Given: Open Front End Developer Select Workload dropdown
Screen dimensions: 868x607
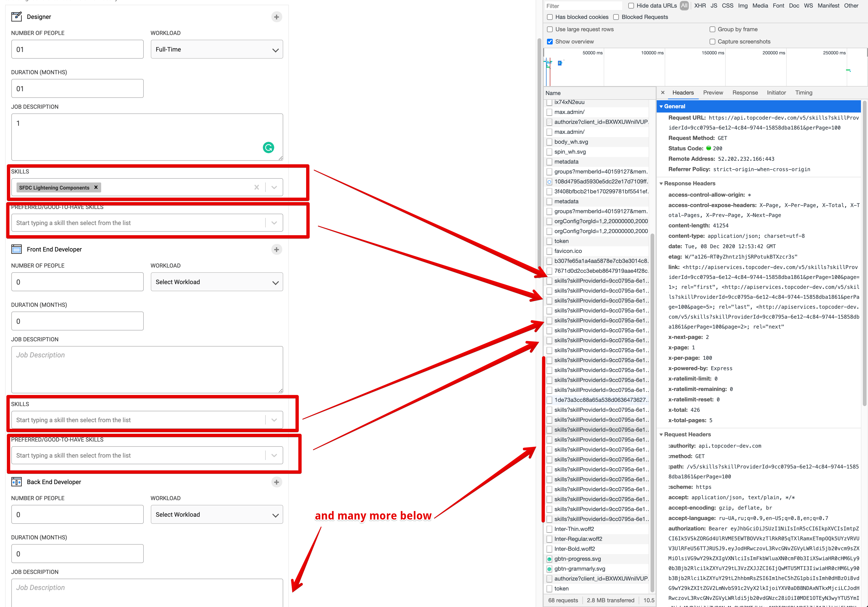Looking at the screenshot, I should (x=217, y=282).
